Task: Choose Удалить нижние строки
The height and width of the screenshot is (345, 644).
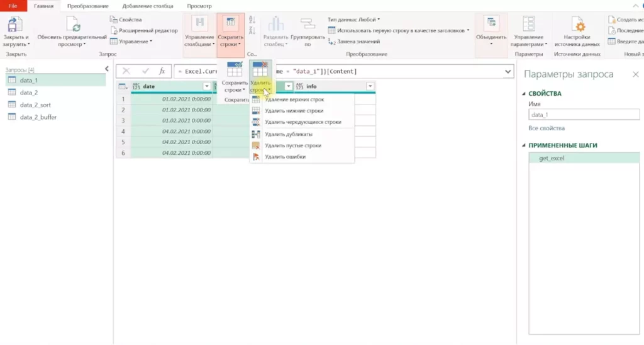Action: pyautogui.click(x=302, y=111)
